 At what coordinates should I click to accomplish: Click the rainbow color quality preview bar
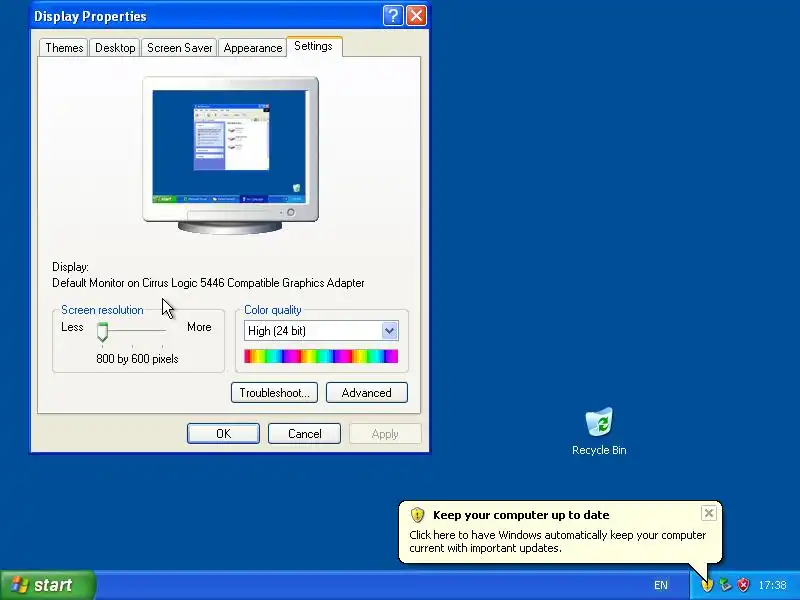(x=321, y=356)
